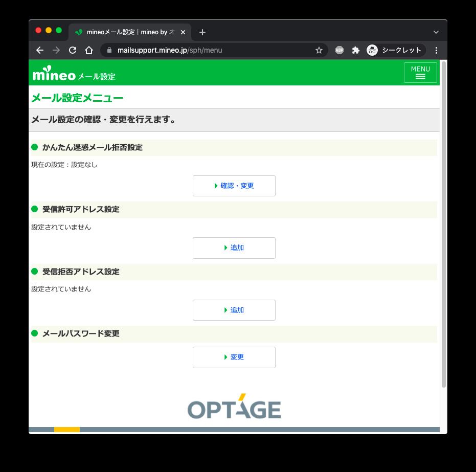Image resolution: width=476 pixels, height=472 pixels.
Task: Open the browser home page icon
Action: (89, 50)
